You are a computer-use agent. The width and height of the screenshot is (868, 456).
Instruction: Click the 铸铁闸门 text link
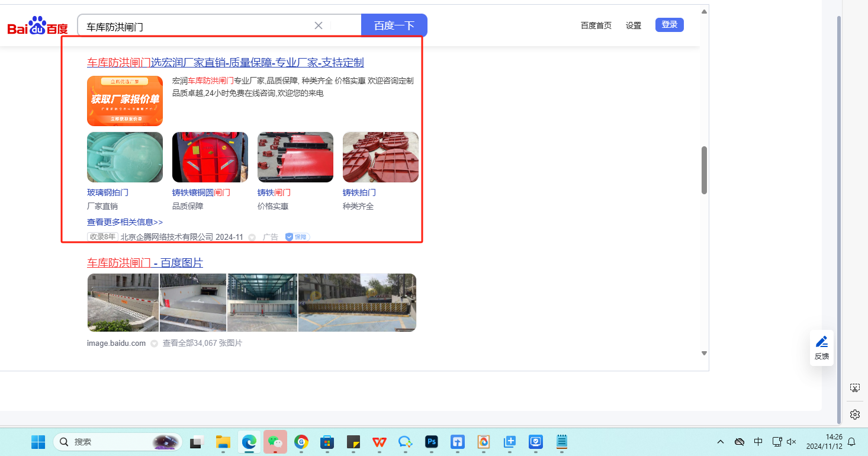tap(274, 192)
